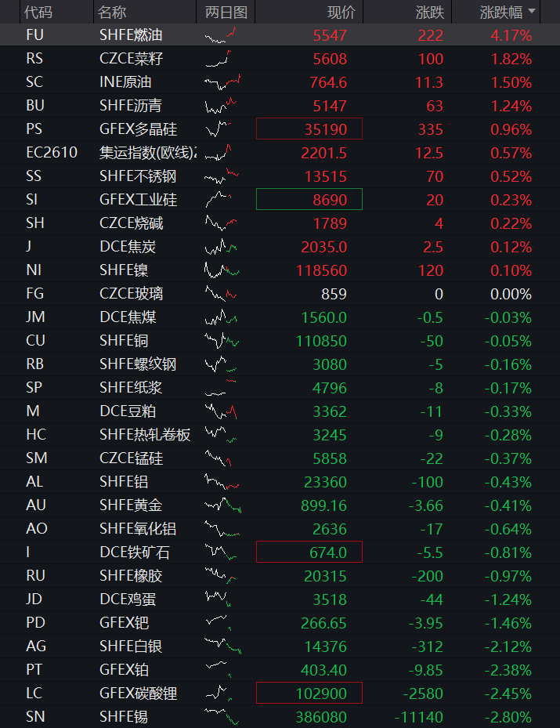Open the 涨跌幅 column sort dropdown arrow

pos(532,11)
